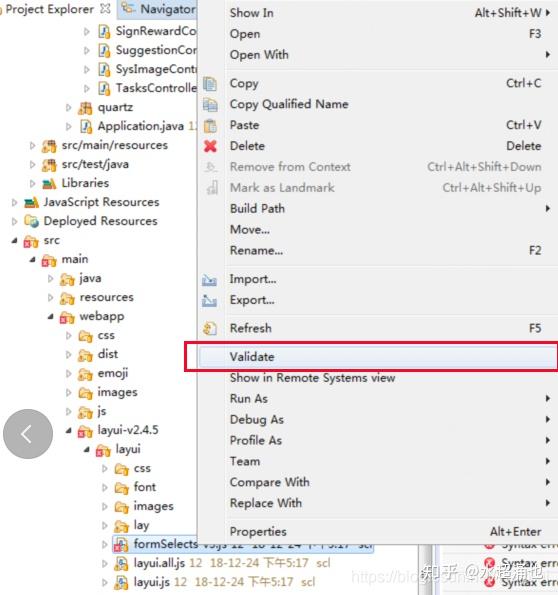
Task: Expand the emoji folder node
Action: click(x=69, y=373)
